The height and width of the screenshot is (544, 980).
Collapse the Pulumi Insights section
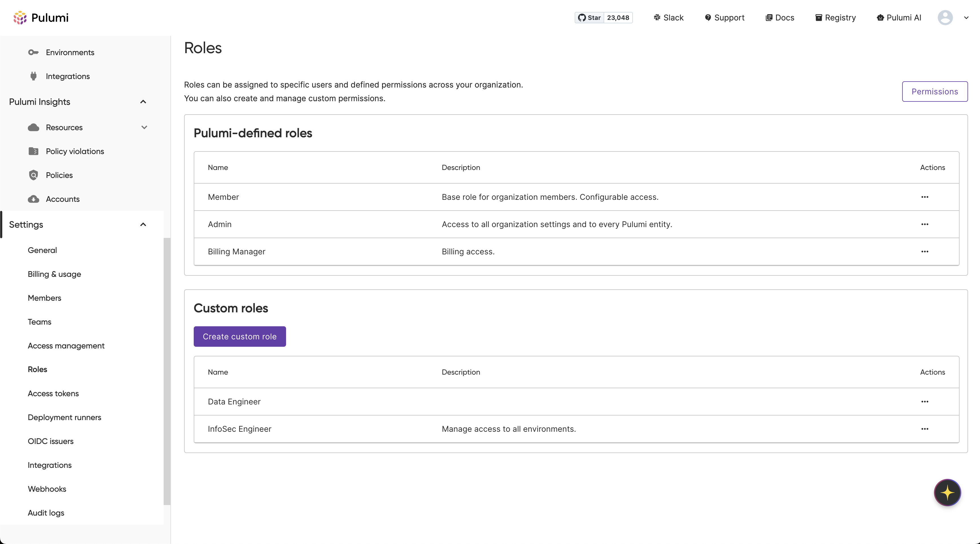click(143, 102)
